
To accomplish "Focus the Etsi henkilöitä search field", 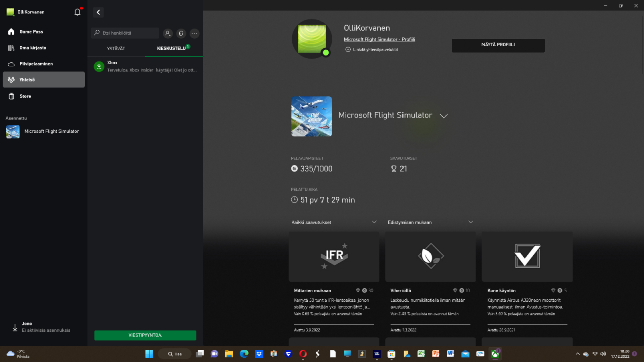I will (125, 33).
